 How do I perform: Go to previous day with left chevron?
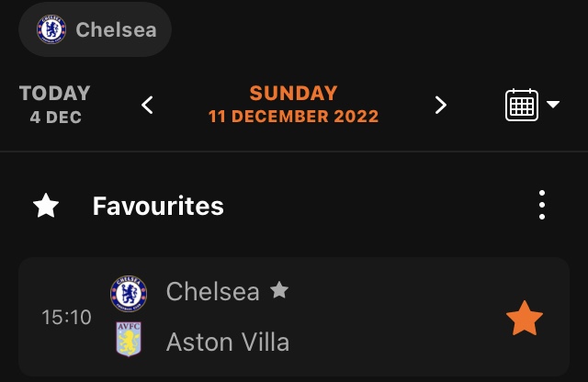tap(147, 105)
